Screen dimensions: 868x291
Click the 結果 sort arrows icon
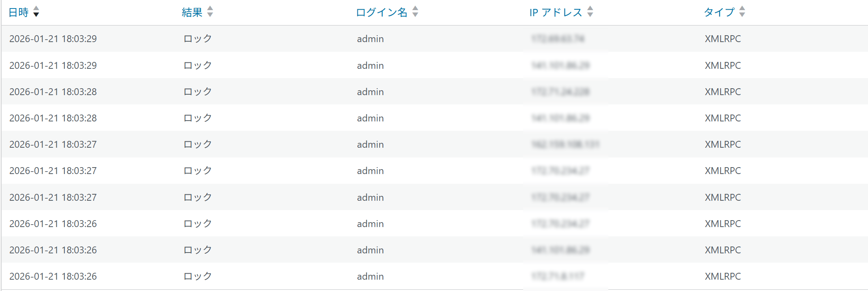pos(210,12)
